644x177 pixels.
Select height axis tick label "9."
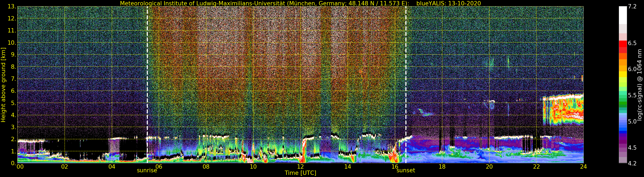coord(13,55)
